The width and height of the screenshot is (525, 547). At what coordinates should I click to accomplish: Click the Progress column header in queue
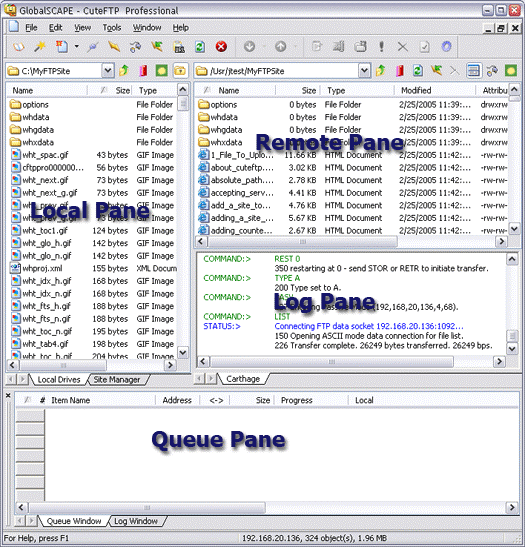point(311,400)
